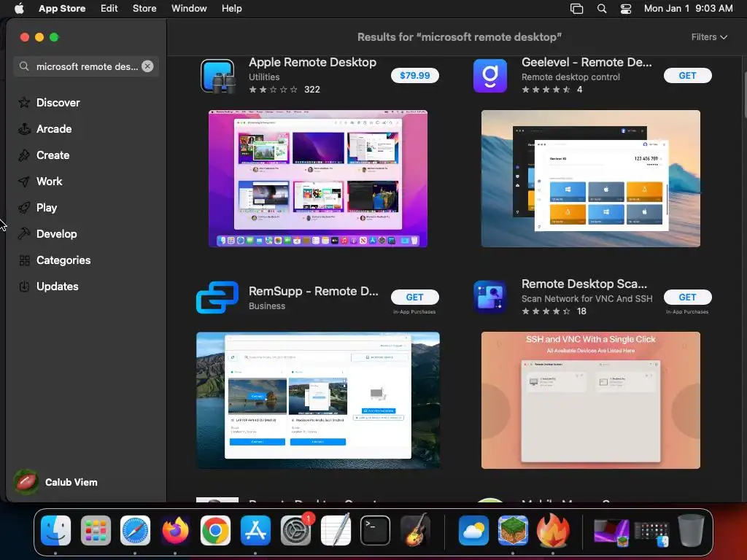Open the Window menu
The width and height of the screenshot is (747, 560).
click(189, 9)
